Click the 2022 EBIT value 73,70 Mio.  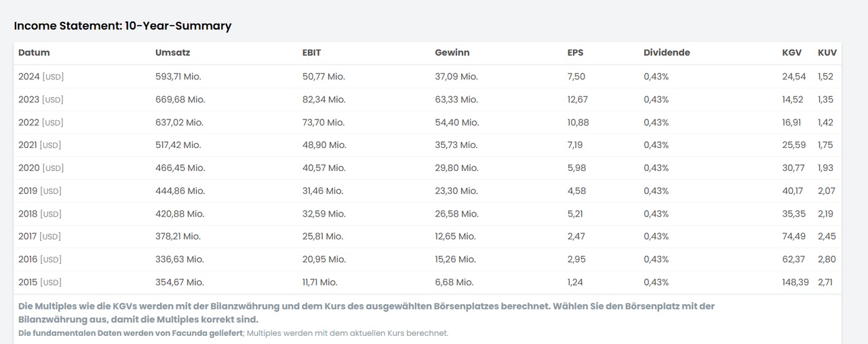[x=323, y=123]
